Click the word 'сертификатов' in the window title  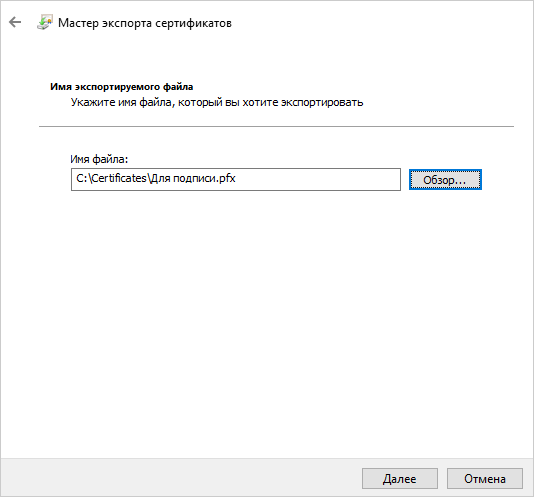point(193,23)
